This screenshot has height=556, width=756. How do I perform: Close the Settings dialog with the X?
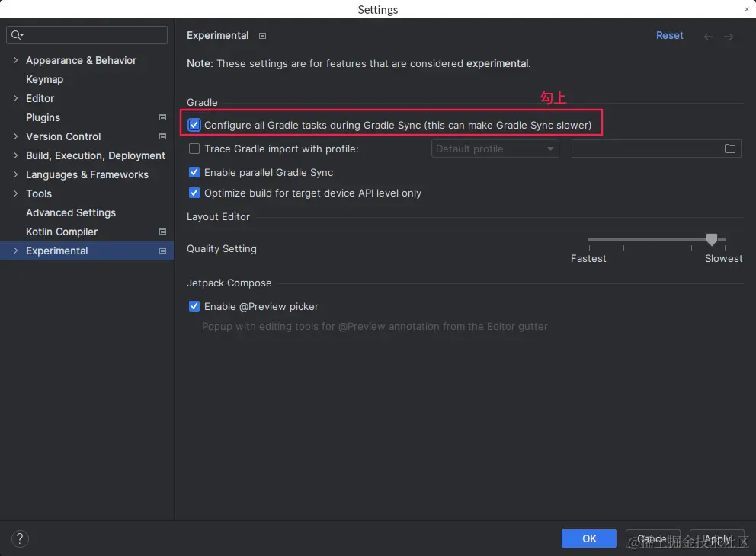click(x=747, y=9)
